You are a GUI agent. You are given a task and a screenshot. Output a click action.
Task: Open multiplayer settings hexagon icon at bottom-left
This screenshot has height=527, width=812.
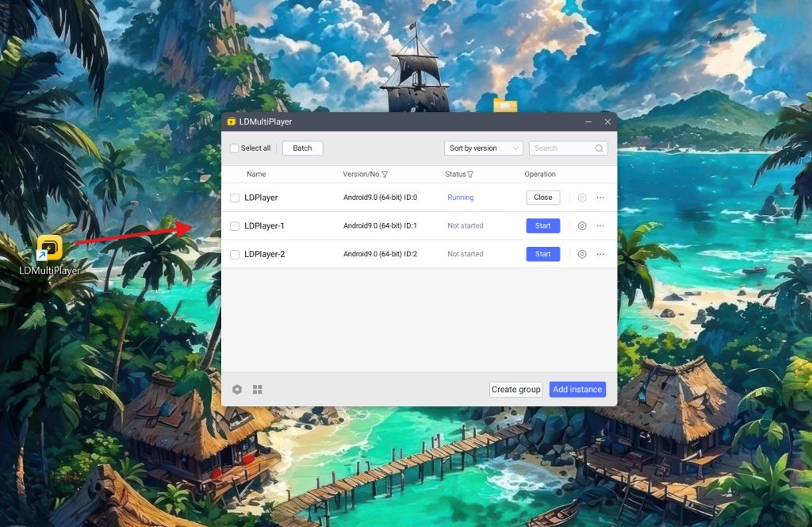click(237, 390)
